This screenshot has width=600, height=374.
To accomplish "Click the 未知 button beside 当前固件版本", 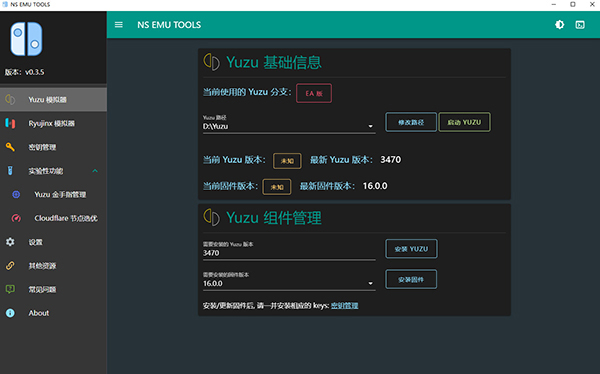I will (277, 187).
